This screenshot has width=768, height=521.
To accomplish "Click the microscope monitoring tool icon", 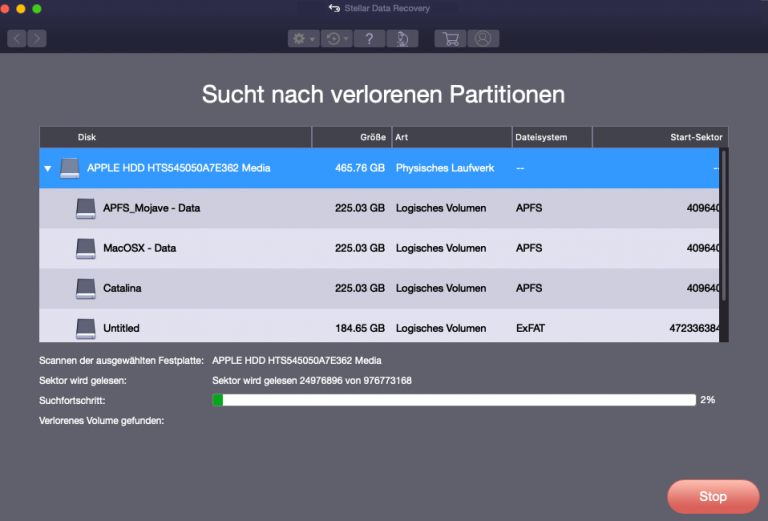I will coord(402,39).
